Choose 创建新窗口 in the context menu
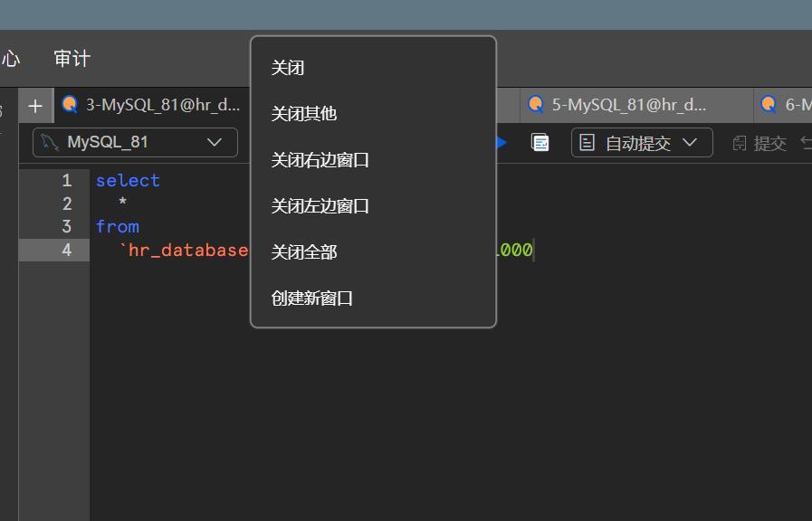 pyautogui.click(x=373, y=298)
